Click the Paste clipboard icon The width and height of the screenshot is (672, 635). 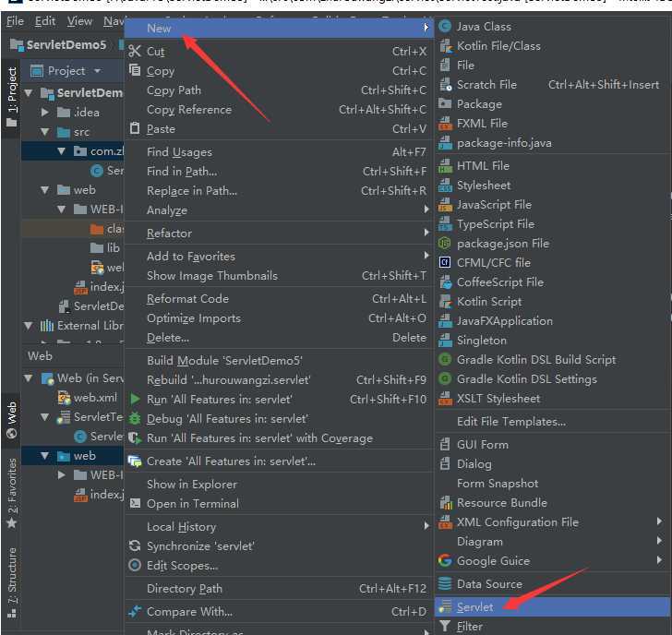click(x=135, y=128)
